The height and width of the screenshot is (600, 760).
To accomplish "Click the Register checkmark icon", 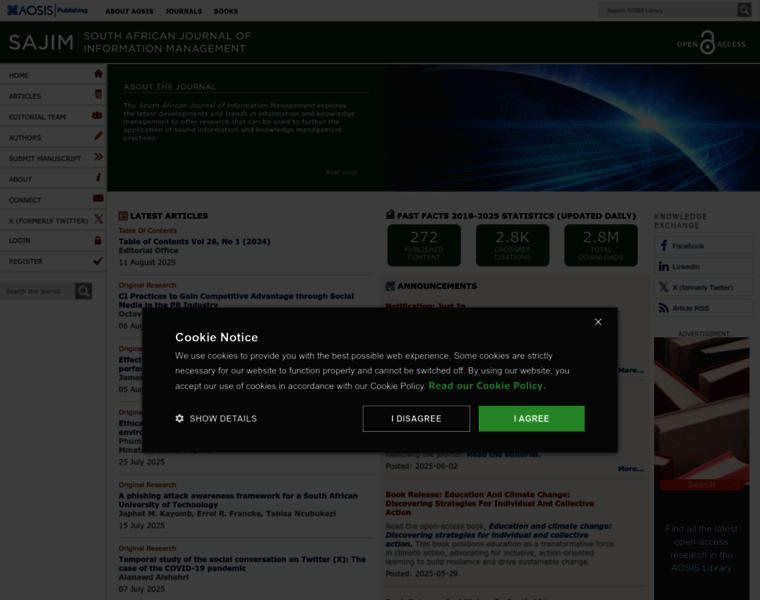I will (x=98, y=261).
